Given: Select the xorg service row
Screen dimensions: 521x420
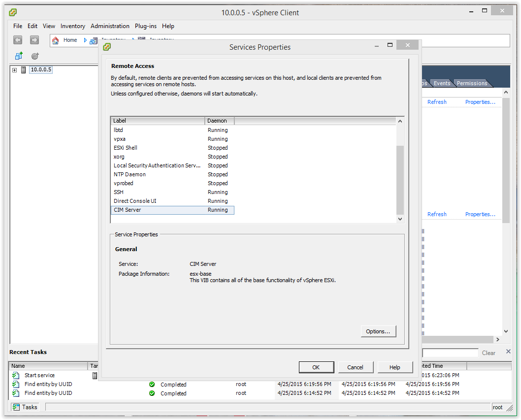Looking at the screenshot, I should [172, 157].
